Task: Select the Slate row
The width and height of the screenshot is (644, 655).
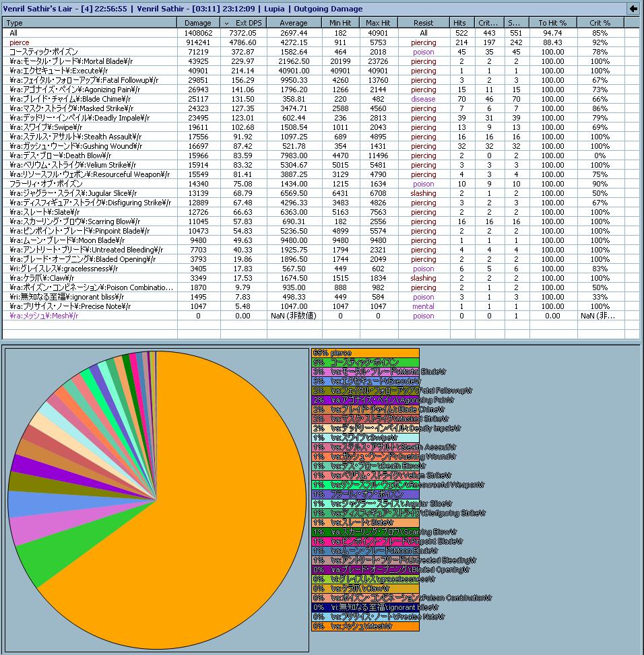Action: coord(321,212)
